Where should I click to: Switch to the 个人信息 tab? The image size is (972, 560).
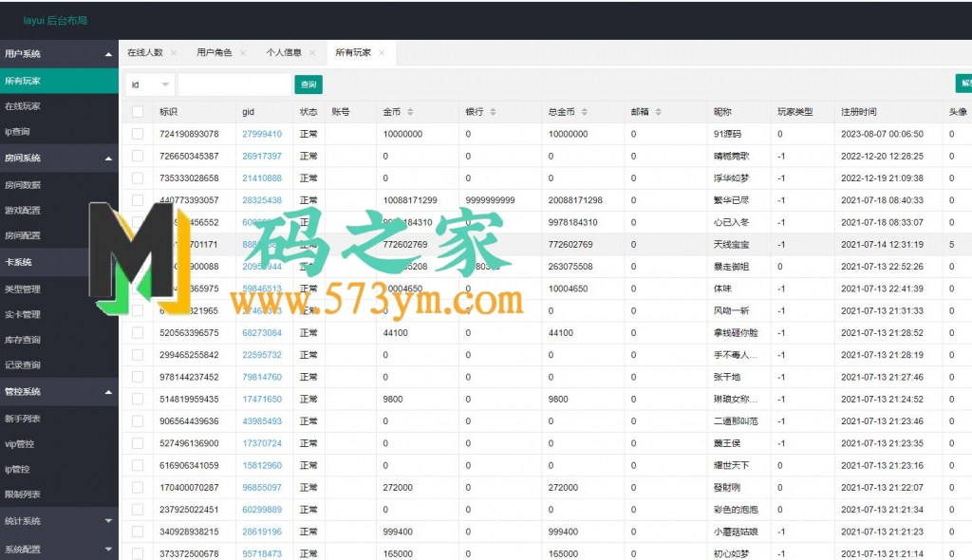click(284, 53)
